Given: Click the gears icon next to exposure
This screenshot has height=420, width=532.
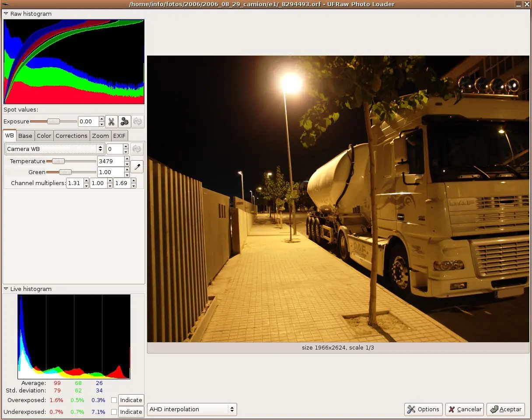Looking at the screenshot, I should [125, 122].
